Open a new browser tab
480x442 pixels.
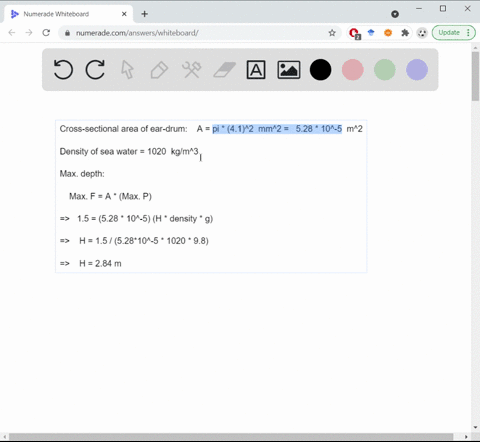144,14
